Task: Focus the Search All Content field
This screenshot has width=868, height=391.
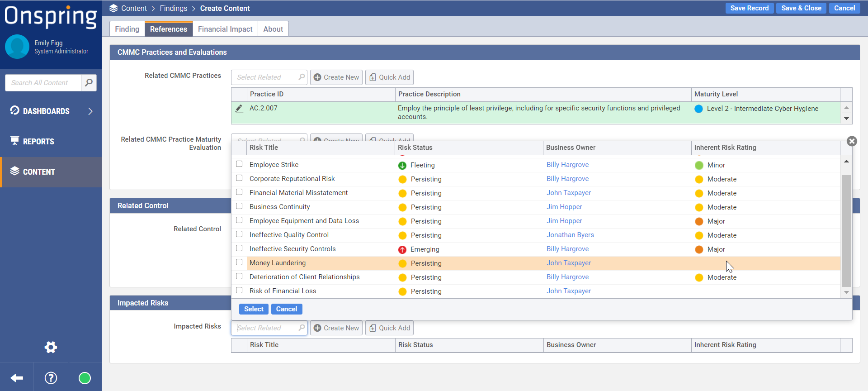Action: click(x=43, y=83)
